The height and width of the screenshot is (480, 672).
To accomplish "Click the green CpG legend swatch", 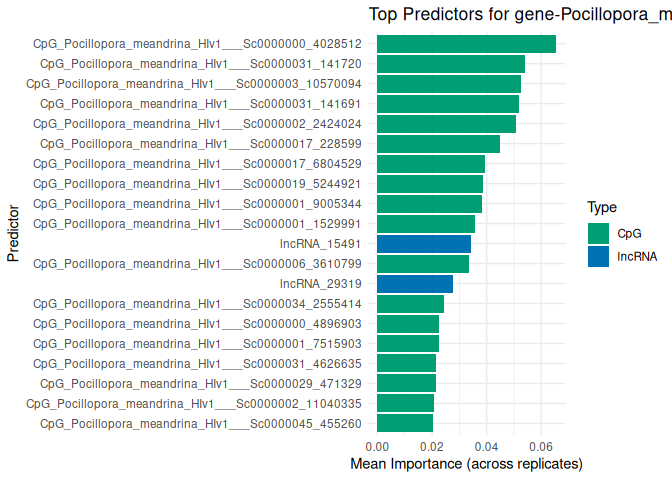I will [598, 234].
